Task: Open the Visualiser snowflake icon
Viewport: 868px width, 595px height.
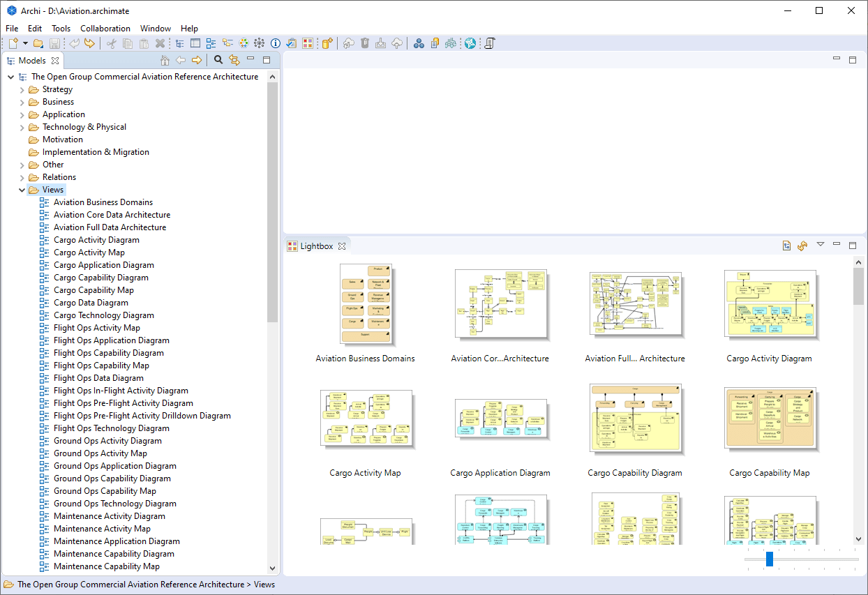Action: pos(260,43)
